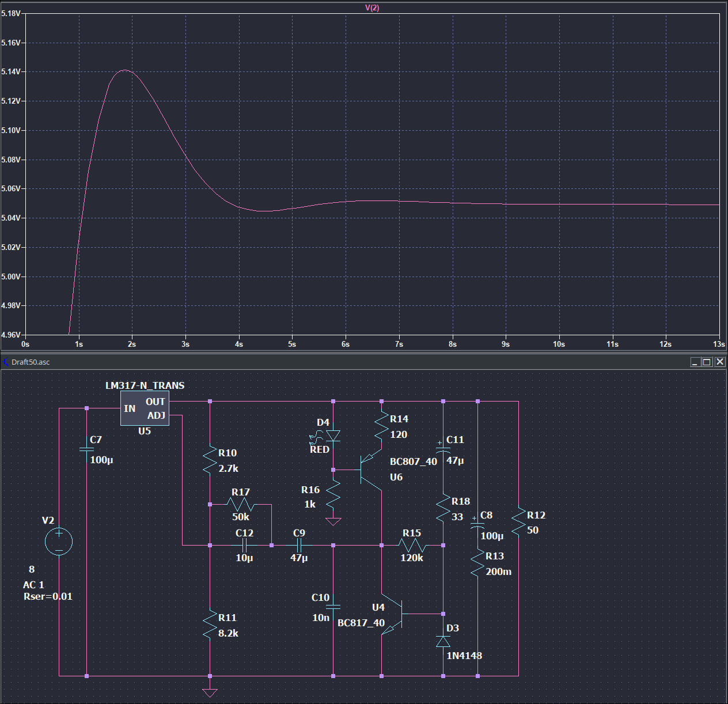
Task: Click the 5.00V vertical axis label
Action: 11,277
